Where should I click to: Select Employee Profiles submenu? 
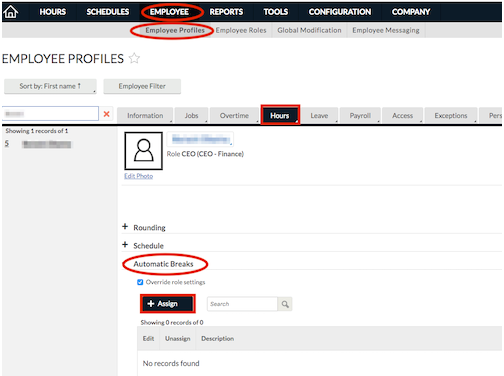tap(175, 30)
